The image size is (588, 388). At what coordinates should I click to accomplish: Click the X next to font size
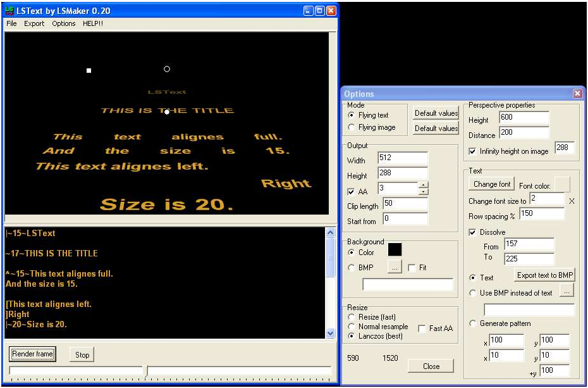point(572,201)
